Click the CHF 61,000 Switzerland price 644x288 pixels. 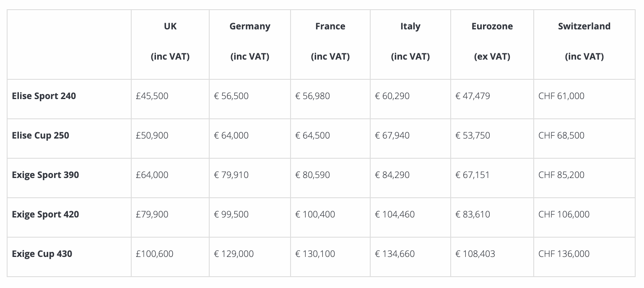[561, 96]
